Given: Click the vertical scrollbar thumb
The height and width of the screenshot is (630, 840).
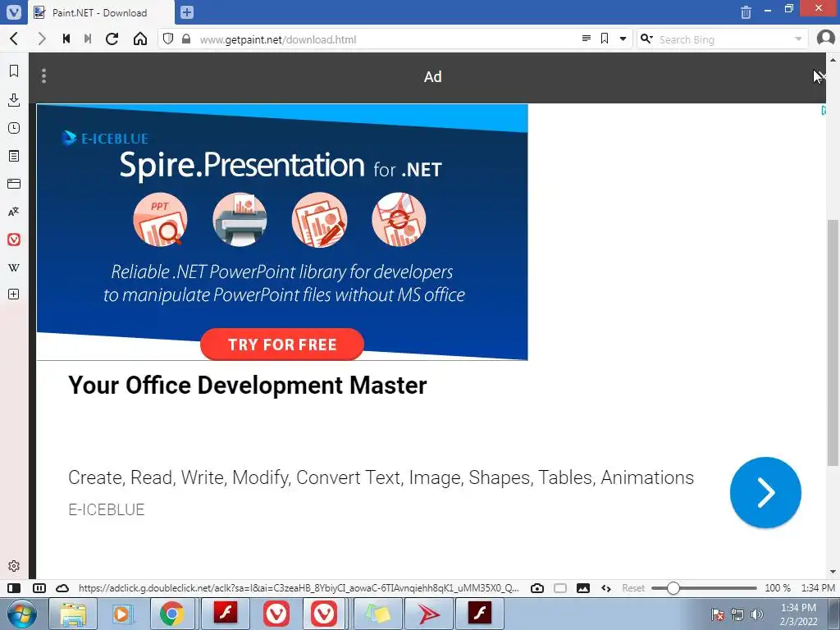Looking at the screenshot, I should click(x=833, y=343).
